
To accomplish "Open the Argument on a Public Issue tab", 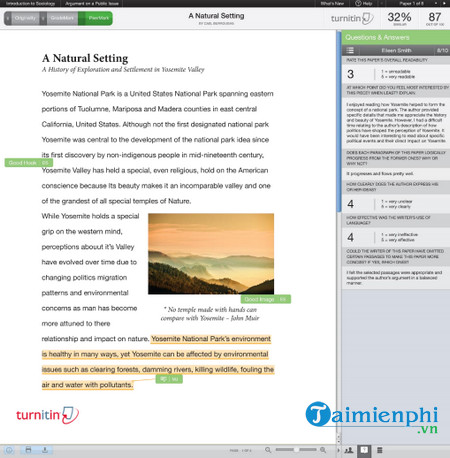I will click(92, 3).
